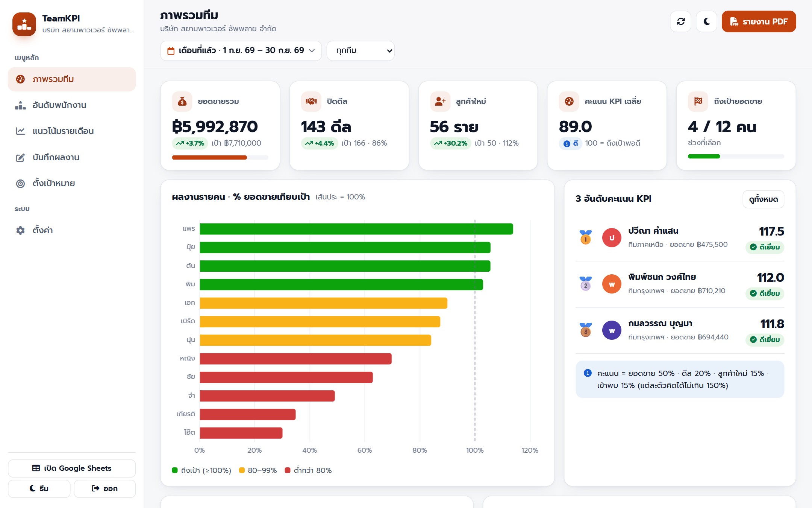Click the ออก logout button

[105, 488]
